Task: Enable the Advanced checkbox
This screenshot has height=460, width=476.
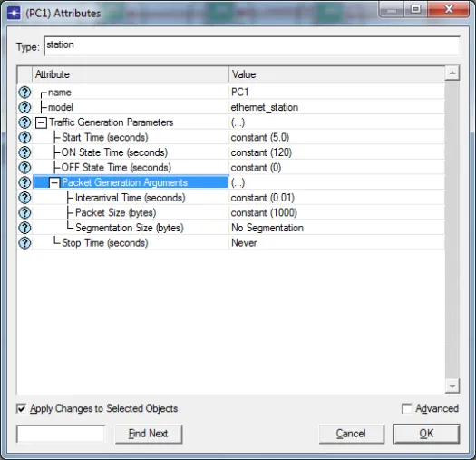Action: 406,408
